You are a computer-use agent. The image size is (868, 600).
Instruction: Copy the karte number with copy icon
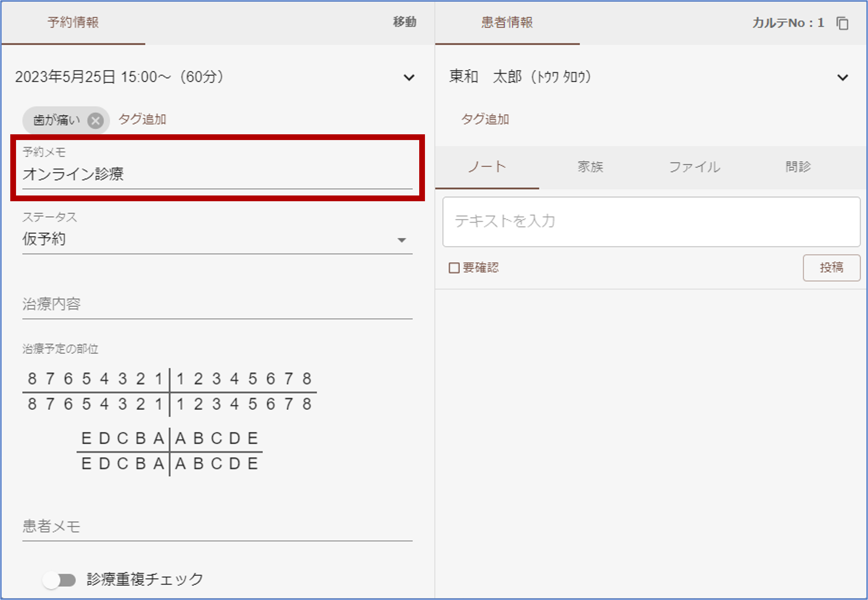pos(842,23)
